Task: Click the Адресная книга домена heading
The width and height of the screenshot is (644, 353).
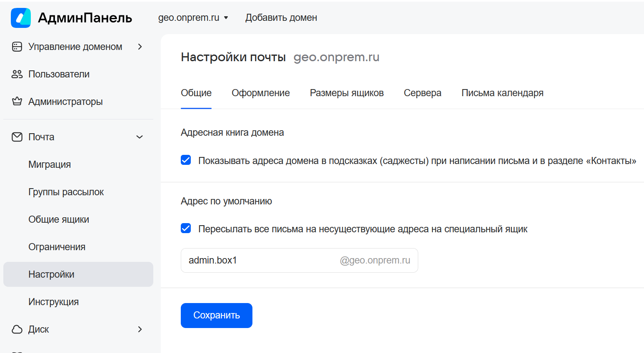Action: click(x=232, y=132)
